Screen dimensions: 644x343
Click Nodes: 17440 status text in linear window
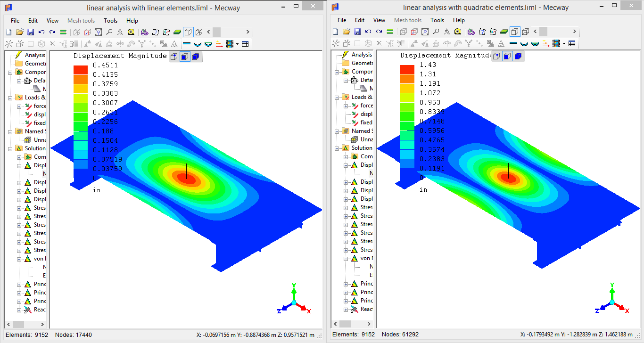(74, 335)
